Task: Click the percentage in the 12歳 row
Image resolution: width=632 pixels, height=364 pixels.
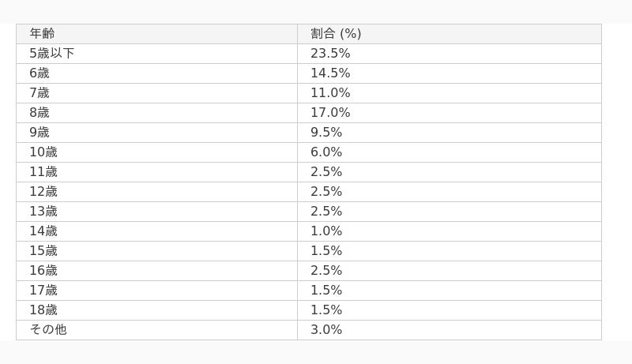Action: [x=326, y=192]
